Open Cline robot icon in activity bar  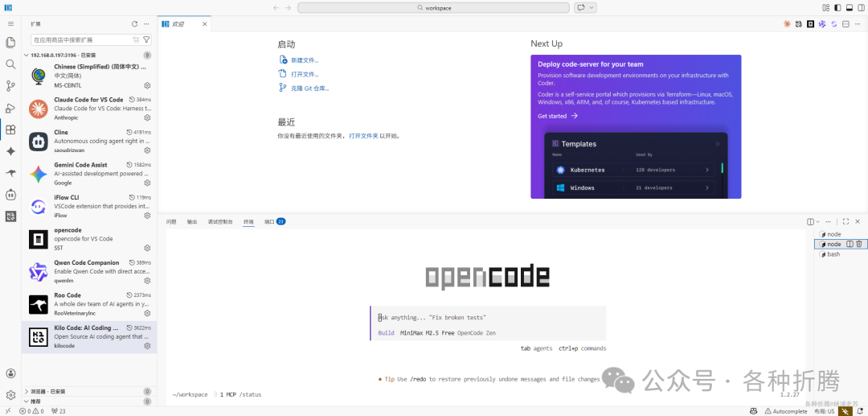tap(10, 195)
